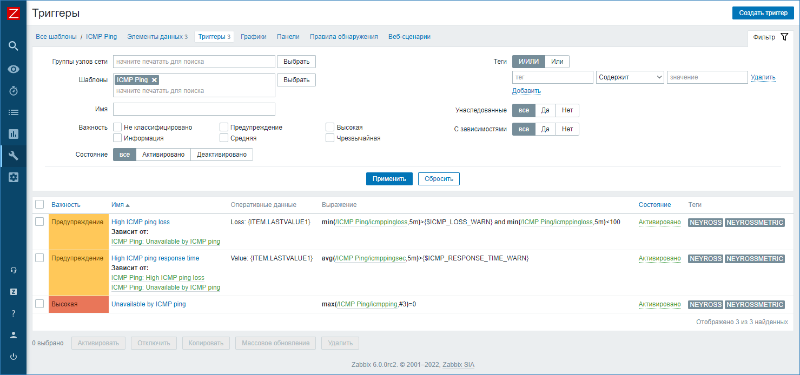Viewport: 800px width, 375px height.
Task: Switch to 'Триггеры' tab
Action: [214, 37]
